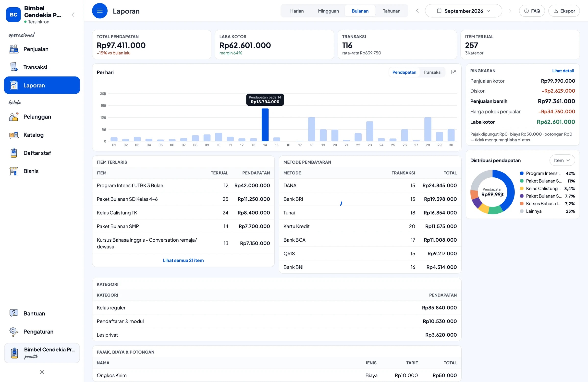Viewport: 588px width, 382px height.
Task: Close the sidebar with the X icon
Action: tap(42, 372)
